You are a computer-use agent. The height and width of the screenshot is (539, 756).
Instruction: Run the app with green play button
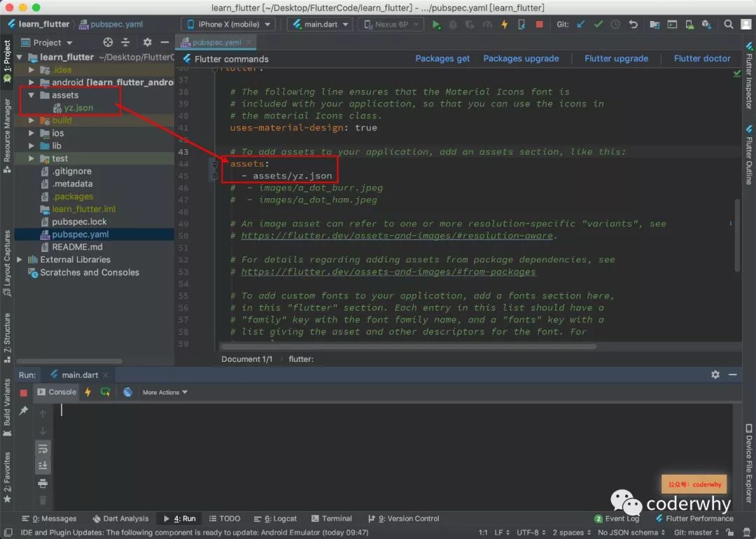pos(436,24)
